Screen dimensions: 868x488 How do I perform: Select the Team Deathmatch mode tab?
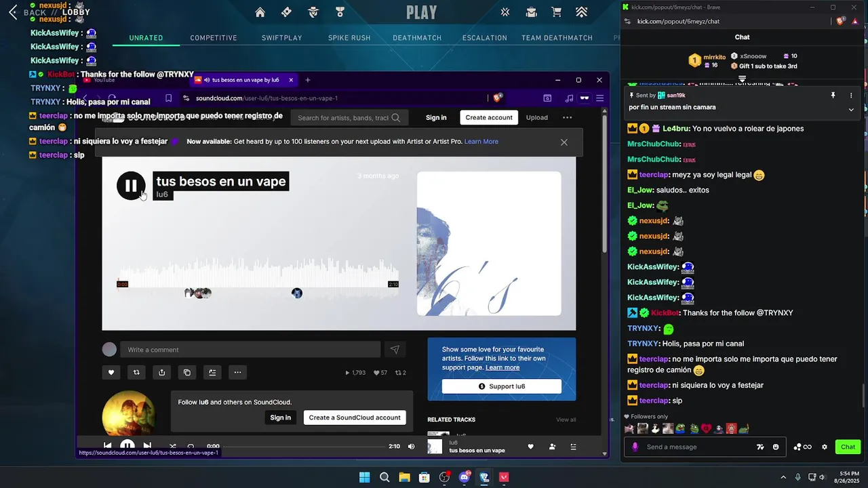click(557, 38)
